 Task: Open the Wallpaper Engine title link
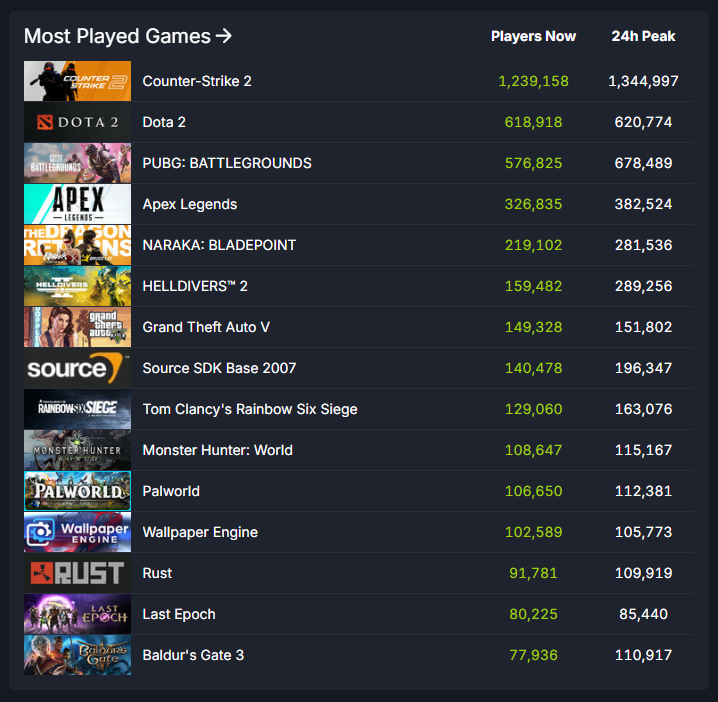point(200,532)
